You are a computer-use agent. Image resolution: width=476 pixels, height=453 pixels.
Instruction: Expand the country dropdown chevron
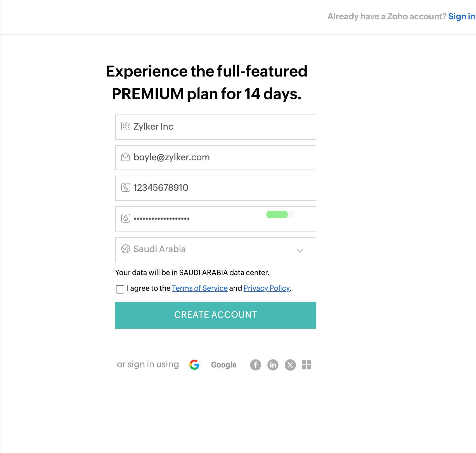point(300,251)
